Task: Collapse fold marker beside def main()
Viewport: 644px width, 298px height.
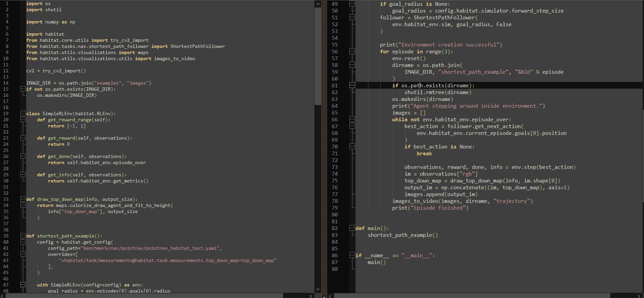Action: coord(352,228)
